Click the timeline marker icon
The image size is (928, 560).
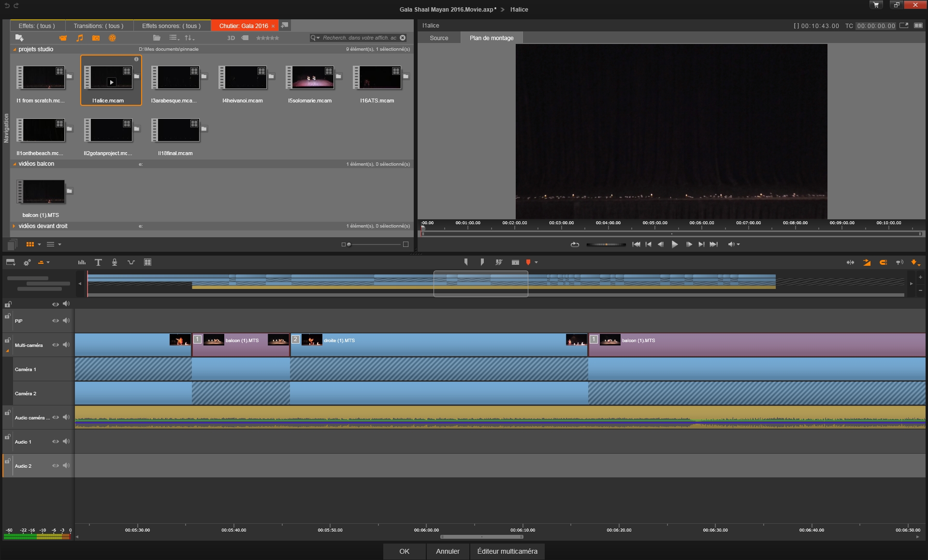[528, 262]
